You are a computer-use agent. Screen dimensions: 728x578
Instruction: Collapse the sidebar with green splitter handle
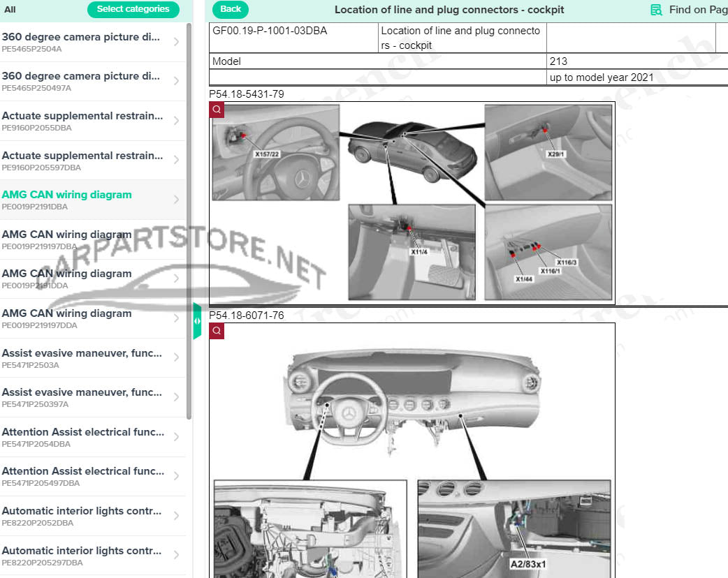point(197,321)
